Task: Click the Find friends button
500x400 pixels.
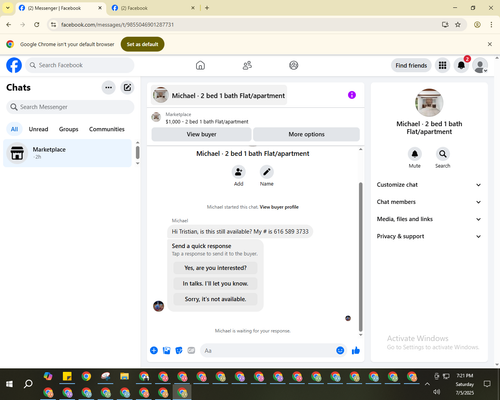Action: click(x=411, y=65)
